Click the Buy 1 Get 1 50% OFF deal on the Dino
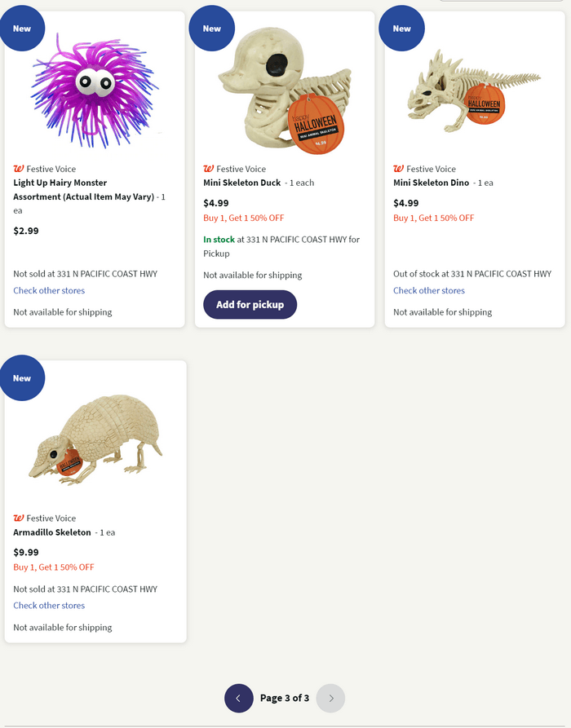 coord(434,218)
